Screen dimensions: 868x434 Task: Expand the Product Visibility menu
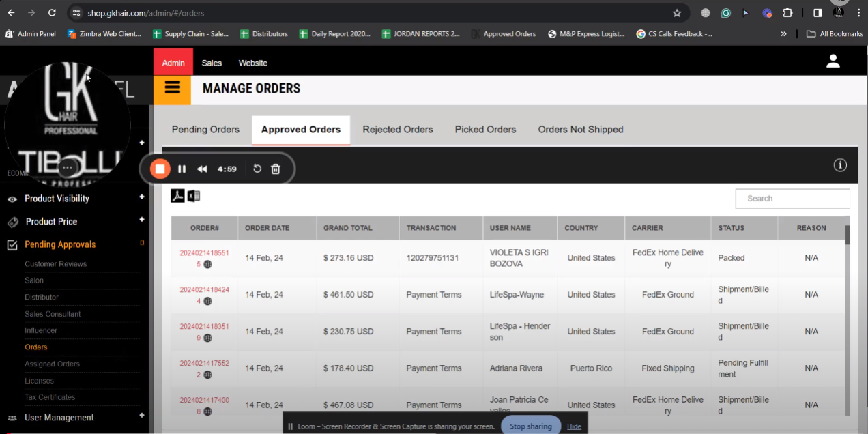[x=142, y=197]
